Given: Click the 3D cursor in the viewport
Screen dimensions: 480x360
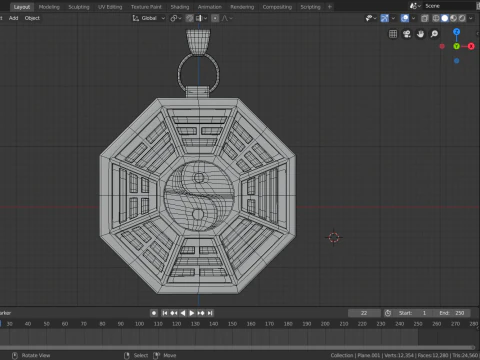Looking at the screenshot, I should tap(334, 237).
